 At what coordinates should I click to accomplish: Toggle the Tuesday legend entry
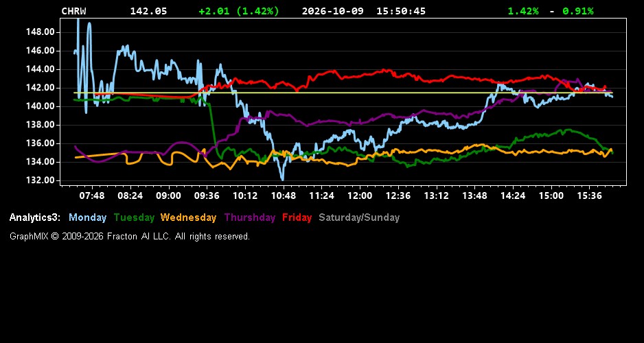[135, 217]
